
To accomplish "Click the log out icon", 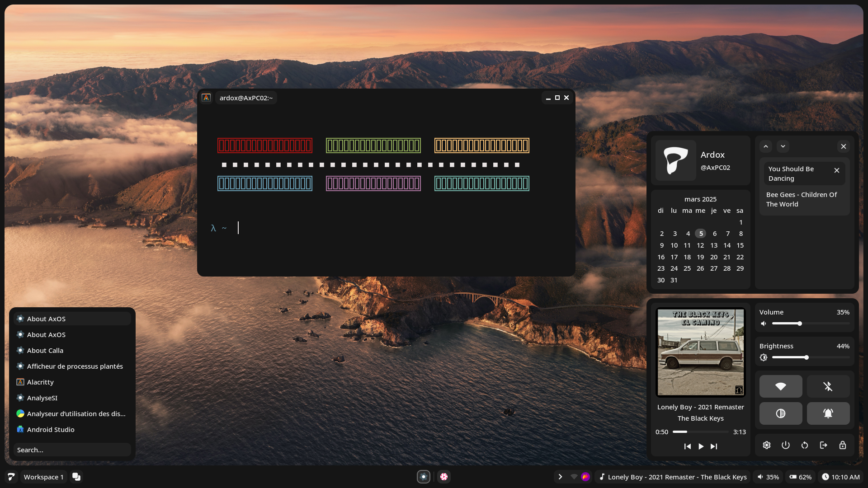I will [x=824, y=445].
